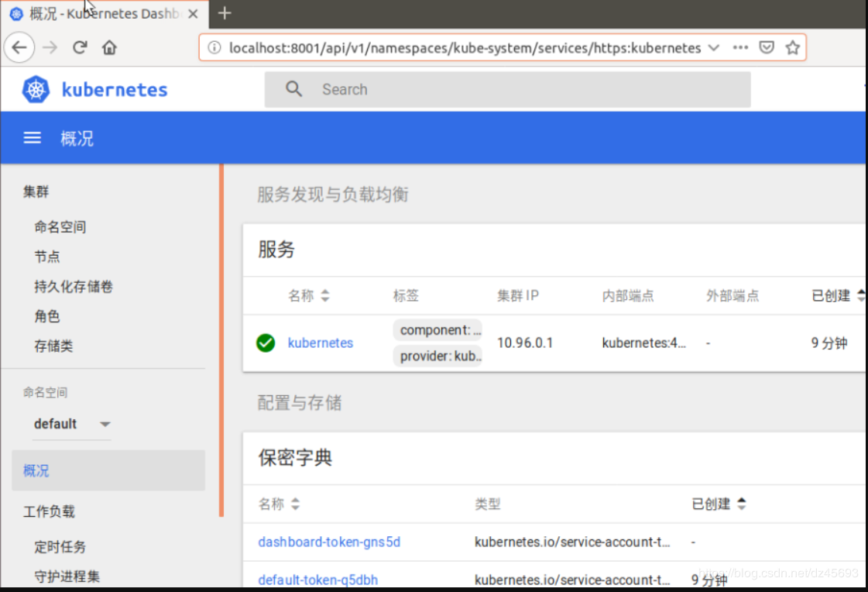
Task: Select 概况 overview in sidebar
Action: click(108, 470)
